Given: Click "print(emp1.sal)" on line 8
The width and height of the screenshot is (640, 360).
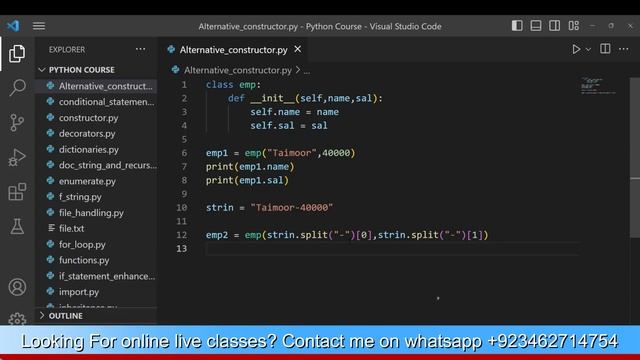Looking at the screenshot, I should (247, 180).
